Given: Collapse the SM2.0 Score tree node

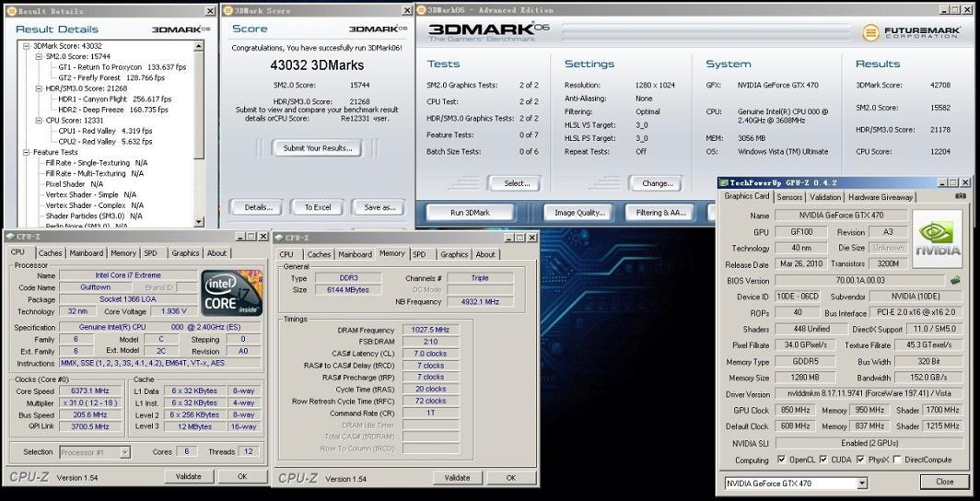Looking at the screenshot, I should click(39, 56).
